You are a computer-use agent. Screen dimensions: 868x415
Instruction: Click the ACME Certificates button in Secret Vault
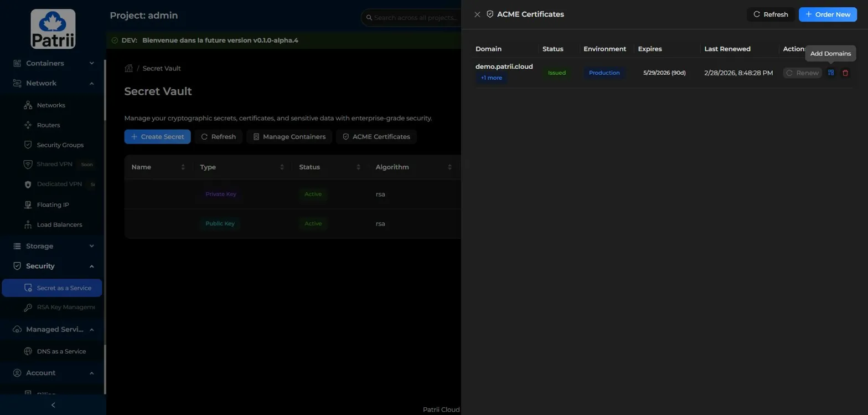tap(376, 137)
